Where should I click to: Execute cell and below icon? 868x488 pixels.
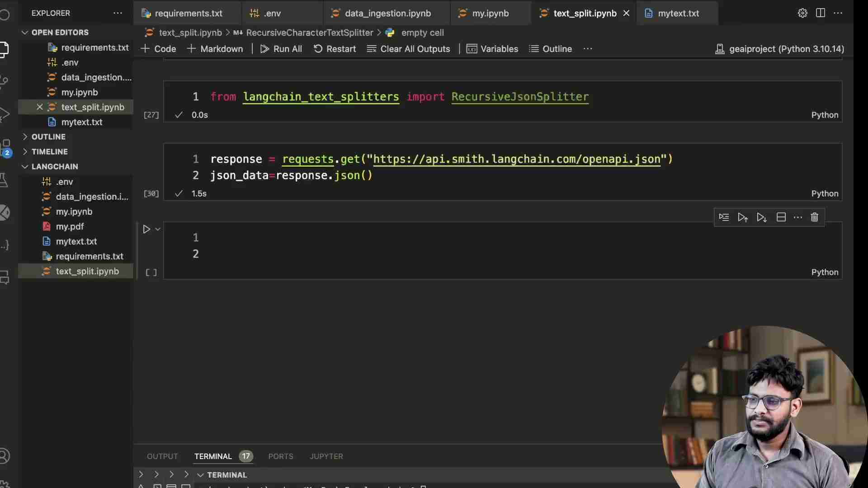pos(762,217)
